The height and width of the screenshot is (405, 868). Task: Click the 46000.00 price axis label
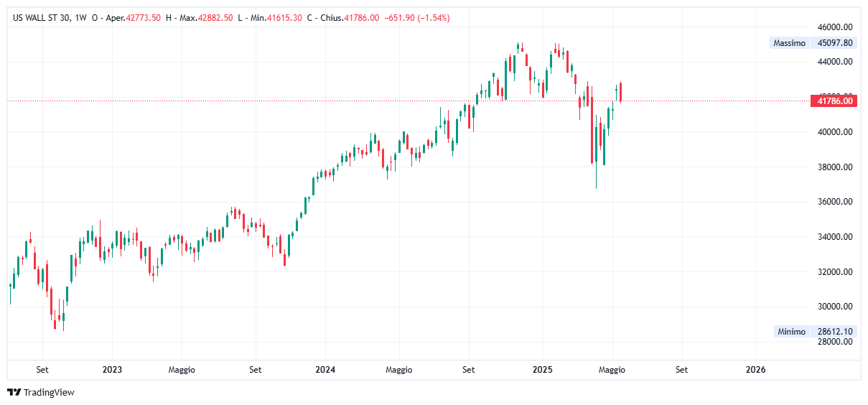(x=835, y=27)
